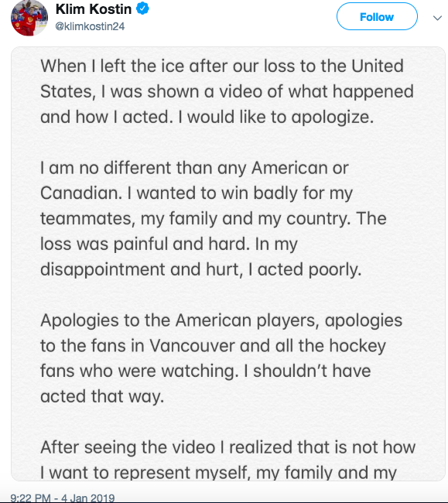Click the 'When I left the ice' line
This screenshot has width=448, height=503.
pos(222,67)
